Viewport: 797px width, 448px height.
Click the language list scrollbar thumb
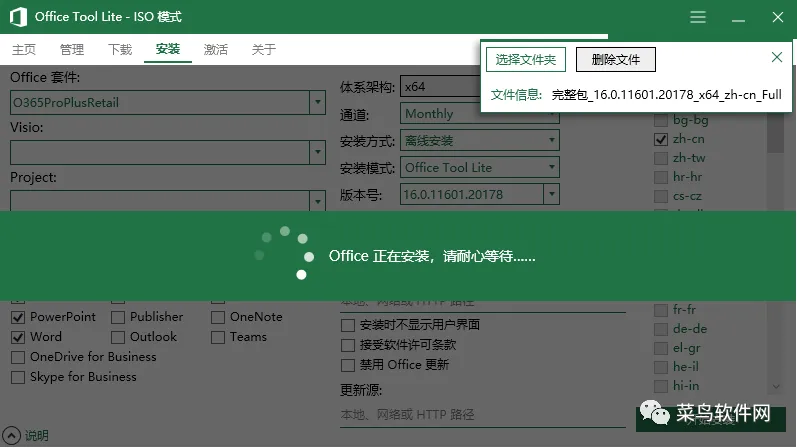tap(776, 132)
